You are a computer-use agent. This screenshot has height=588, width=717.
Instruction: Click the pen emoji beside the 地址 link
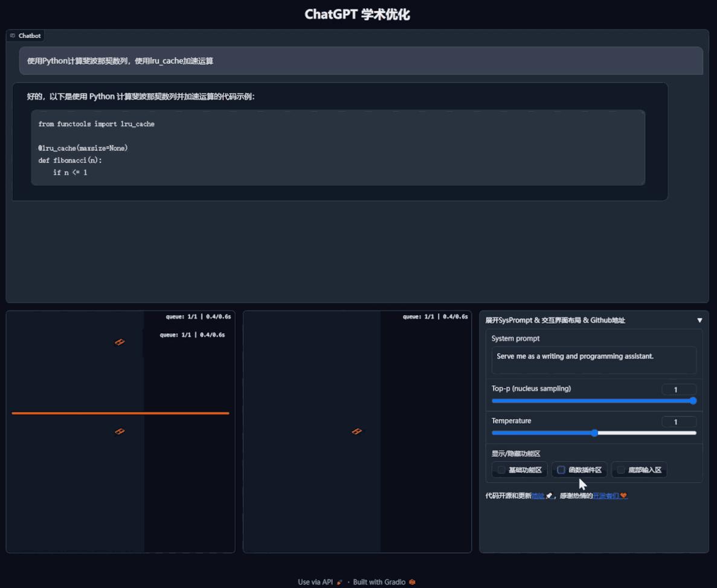(548, 495)
